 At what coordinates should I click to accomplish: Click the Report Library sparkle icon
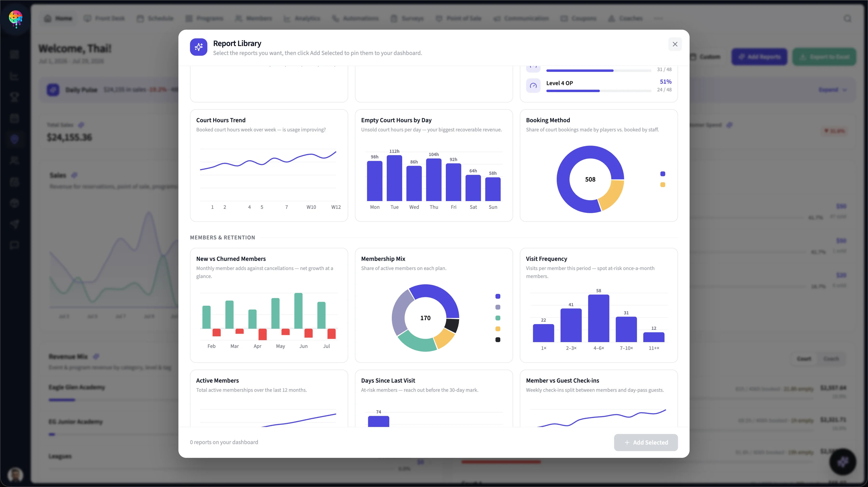coord(198,47)
